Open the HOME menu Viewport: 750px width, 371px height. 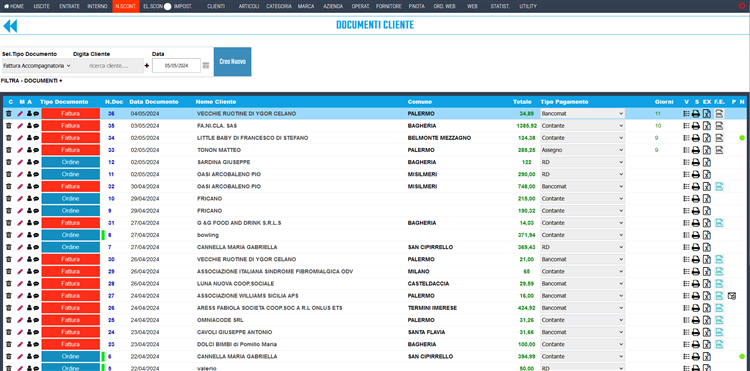tap(14, 6)
